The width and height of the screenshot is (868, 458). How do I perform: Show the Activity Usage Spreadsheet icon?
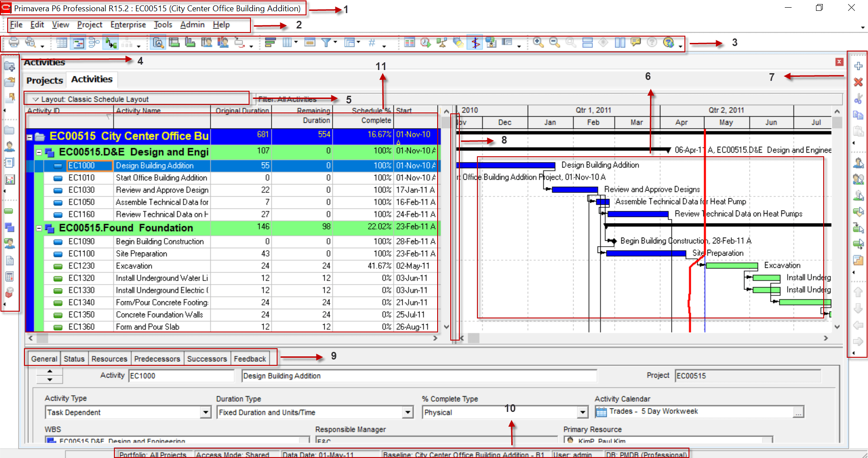[x=174, y=43]
